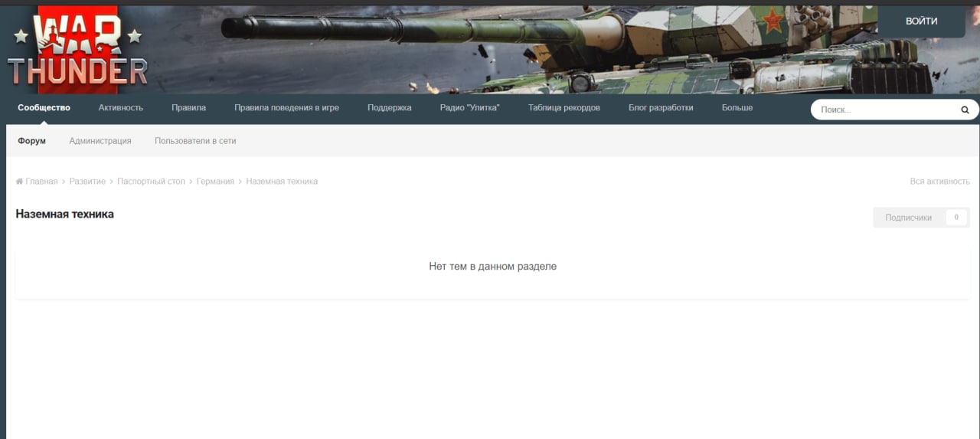Expand the Больше menu
This screenshot has width=980, height=439.
737,108
